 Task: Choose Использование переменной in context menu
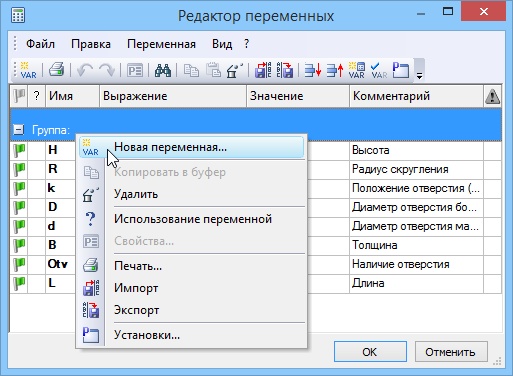coord(192,219)
